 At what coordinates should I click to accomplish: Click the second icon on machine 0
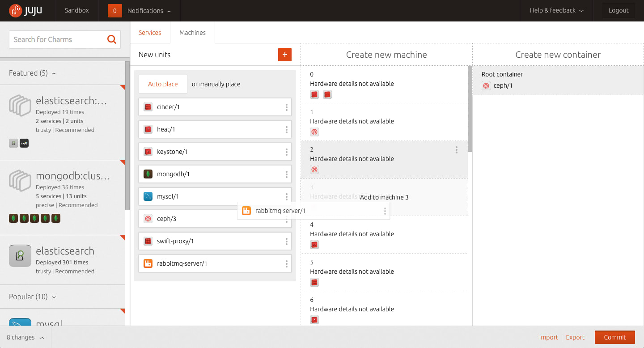(x=327, y=94)
